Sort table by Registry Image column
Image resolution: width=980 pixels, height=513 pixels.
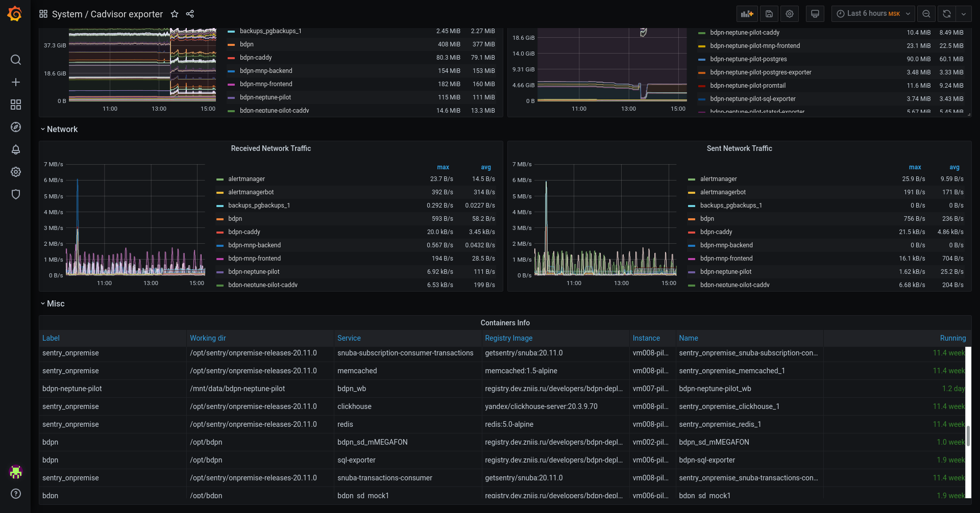[508, 338]
